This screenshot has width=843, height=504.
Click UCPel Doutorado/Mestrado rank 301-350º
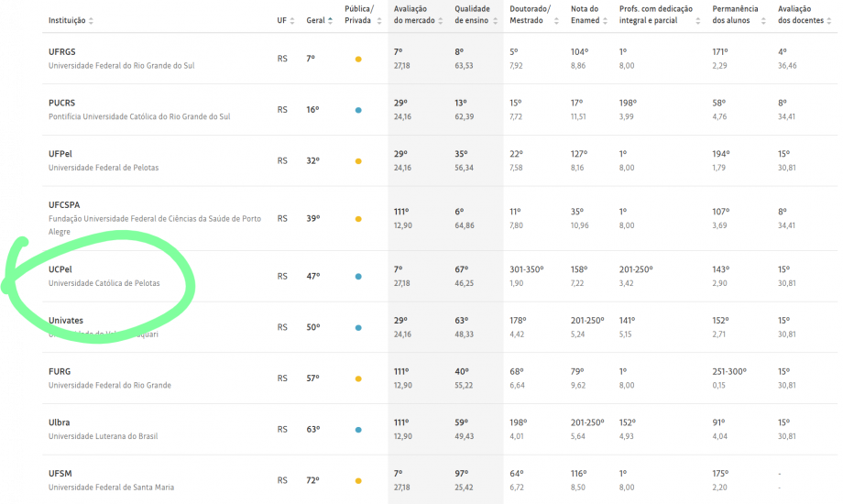526,269
